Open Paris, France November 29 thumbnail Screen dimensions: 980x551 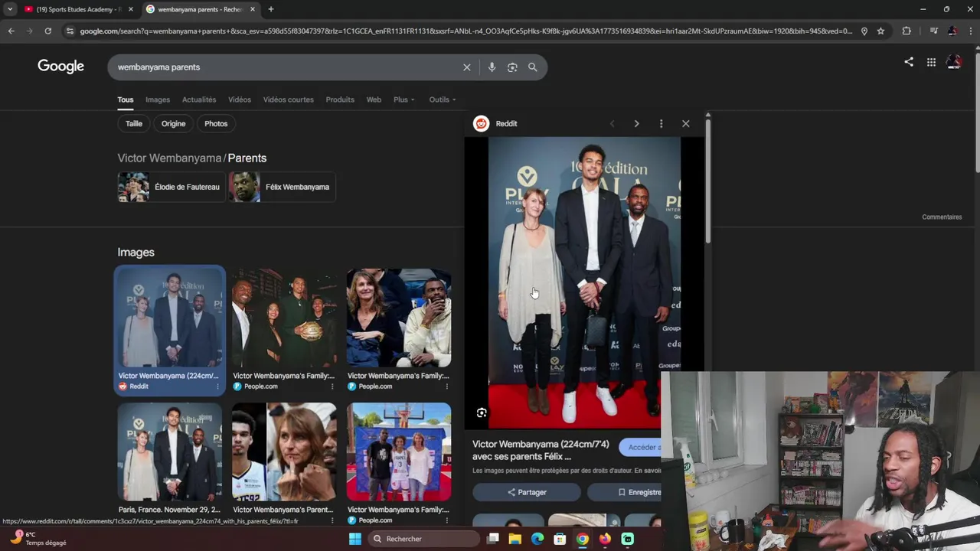169,452
